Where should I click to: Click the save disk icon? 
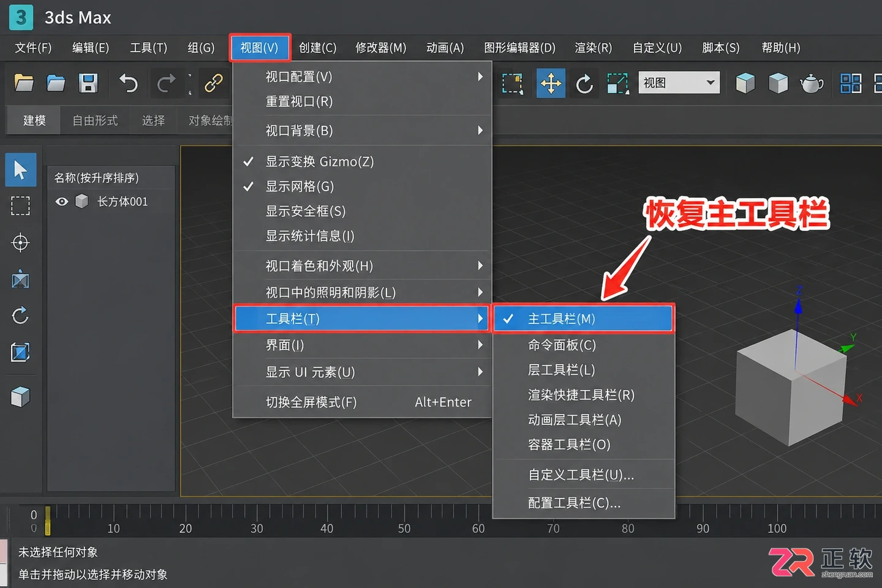[x=88, y=83]
